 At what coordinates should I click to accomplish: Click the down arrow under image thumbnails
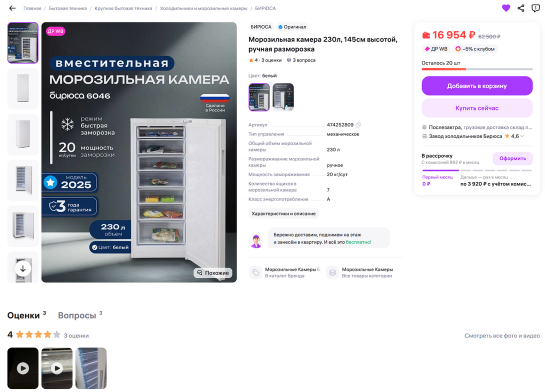click(x=23, y=268)
